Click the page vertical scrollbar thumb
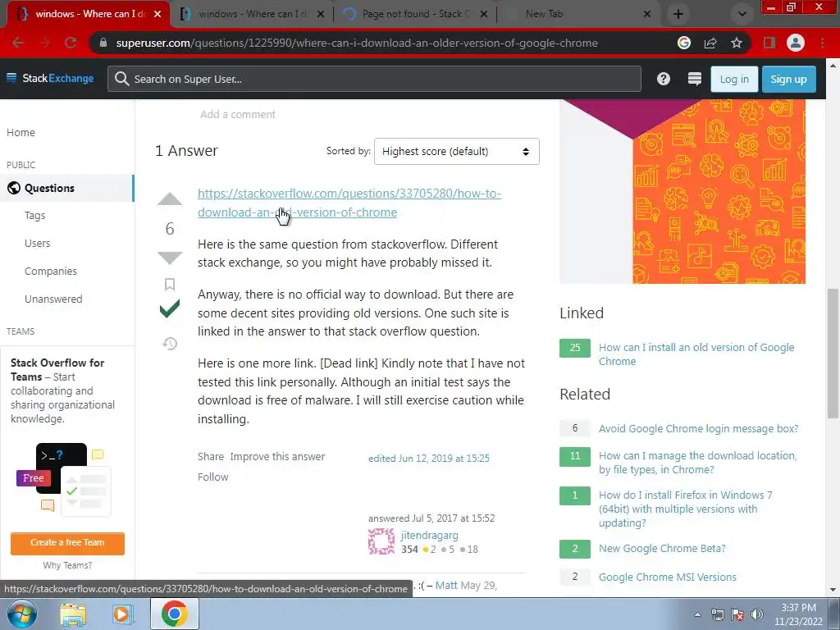 [832, 354]
